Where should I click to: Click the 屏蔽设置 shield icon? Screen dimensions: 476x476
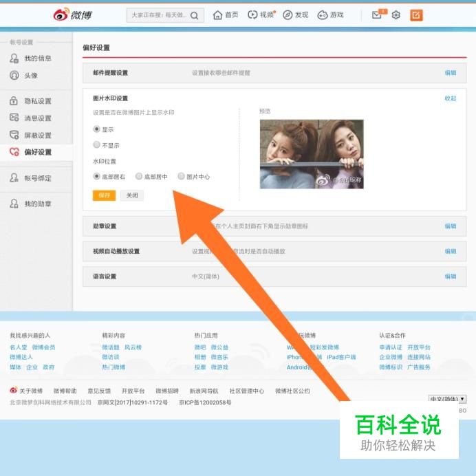click(14, 135)
